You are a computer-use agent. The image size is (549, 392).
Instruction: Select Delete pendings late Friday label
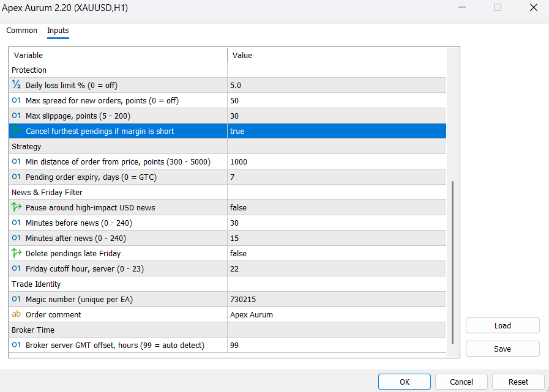(x=73, y=253)
